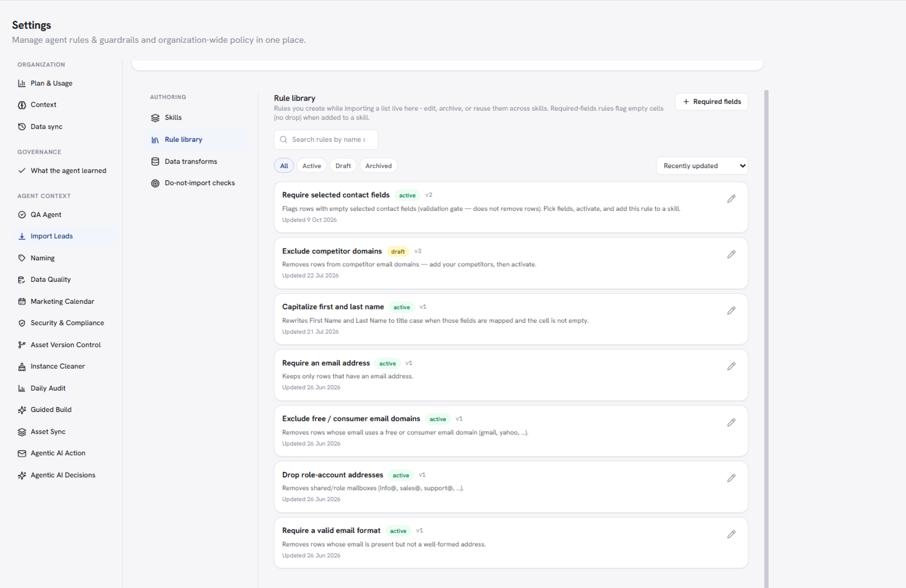Click the Data sync history icon
This screenshot has width=906, height=588.
tap(22, 127)
